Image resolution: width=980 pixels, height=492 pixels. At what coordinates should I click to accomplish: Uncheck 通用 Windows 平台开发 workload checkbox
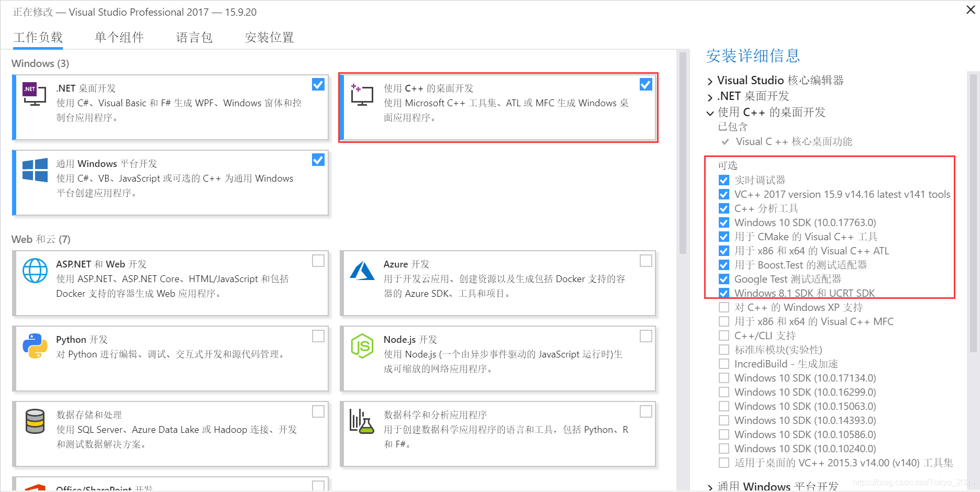318,160
